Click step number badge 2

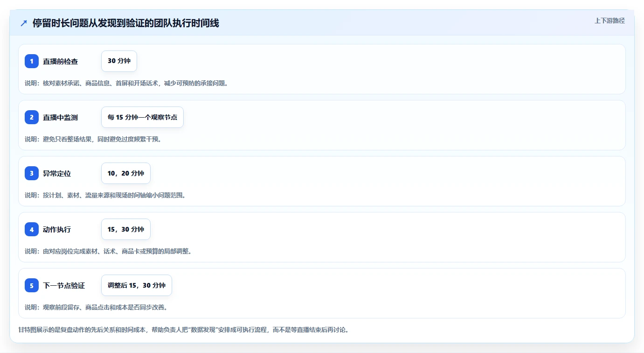click(32, 117)
